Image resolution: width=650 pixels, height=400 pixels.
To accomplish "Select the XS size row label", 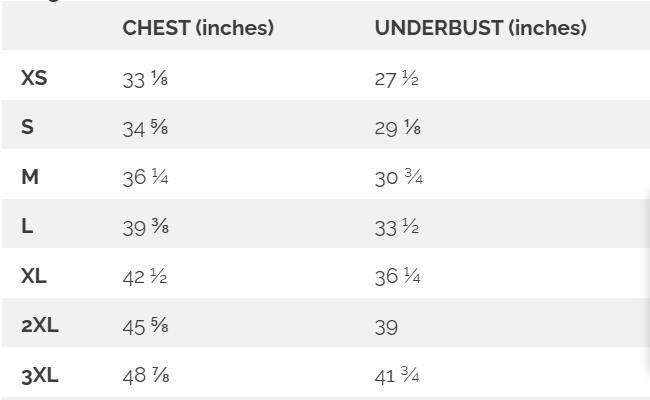I will pos(34,79).
